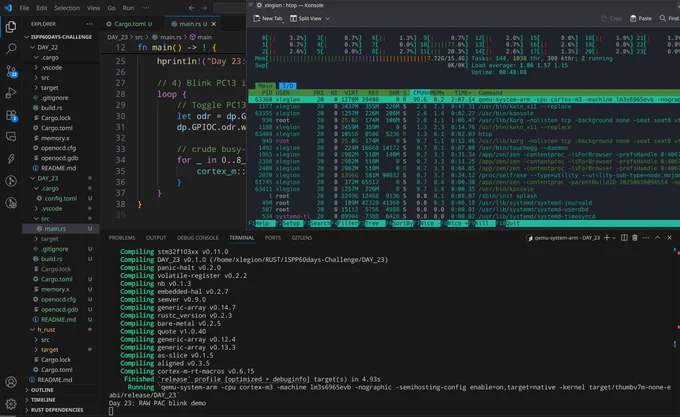This screenshot has width=680, height=417.
Task: Open the additional menus ellipsis in menu bar
Action: click(x=146, y=8)
